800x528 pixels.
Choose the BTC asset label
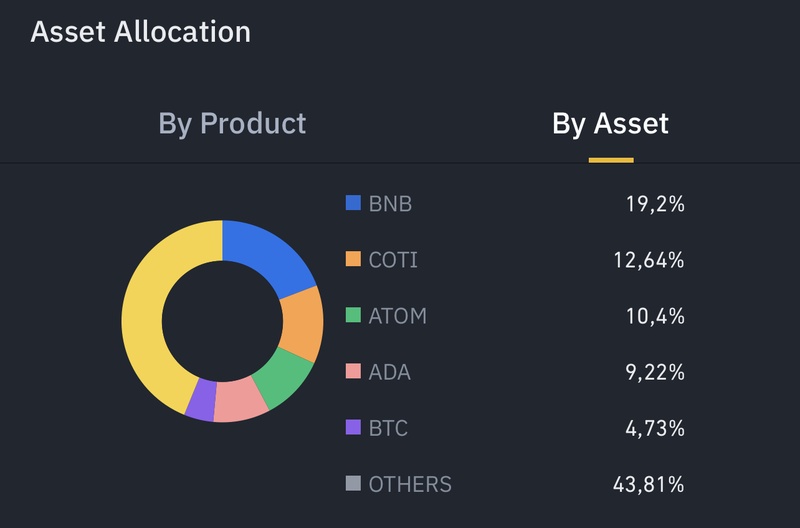pyautogui.click(x=388, y=428)
